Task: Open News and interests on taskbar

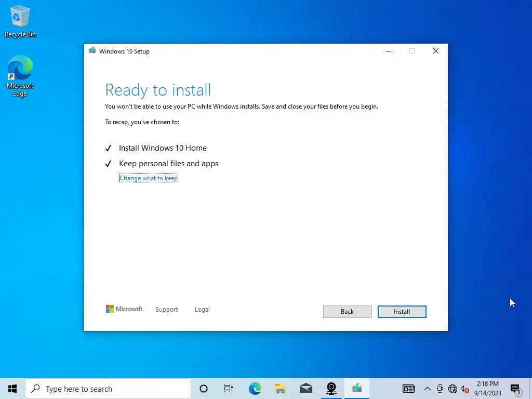Action: tap(408, 389)
